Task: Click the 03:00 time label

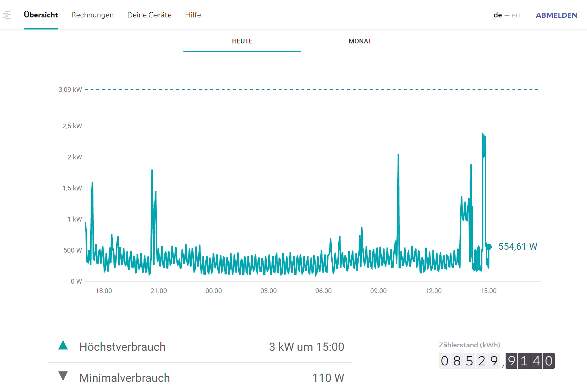Action: tap(269, 291)
